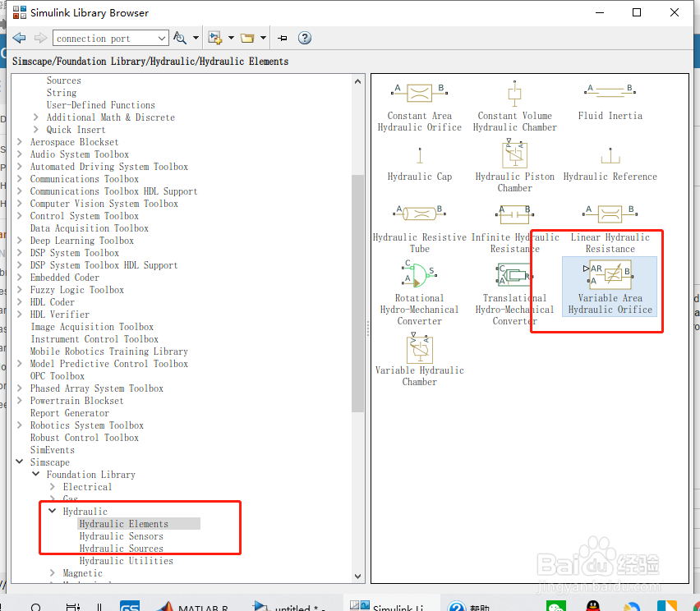
Task: Open the GS app in the taskbar
Action: point(130,605)
